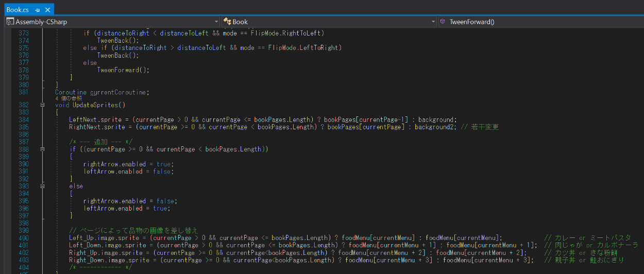Click the '4 個の参照' references link
This screenshot has width=644, height=274.
[x=69, y=98]
